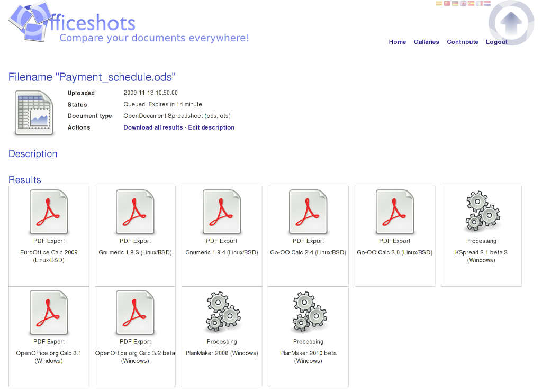Switch language with the German flag
542x392 pixels.
point(455,4)
